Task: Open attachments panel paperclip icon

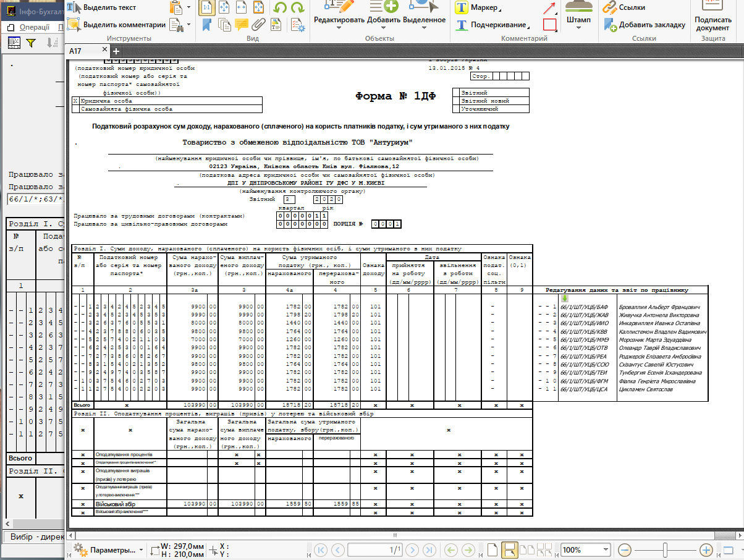Action: pos(258,25)
